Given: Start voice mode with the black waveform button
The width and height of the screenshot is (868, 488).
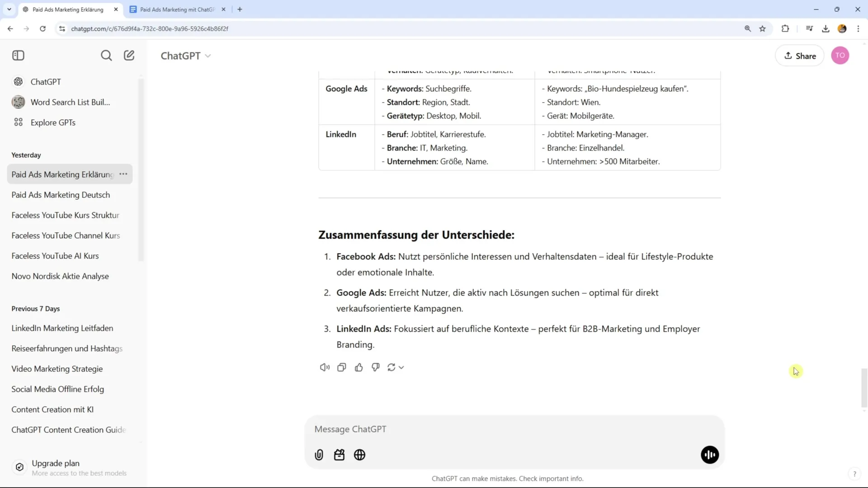Looking at the screenshot, I should point(710,455).
